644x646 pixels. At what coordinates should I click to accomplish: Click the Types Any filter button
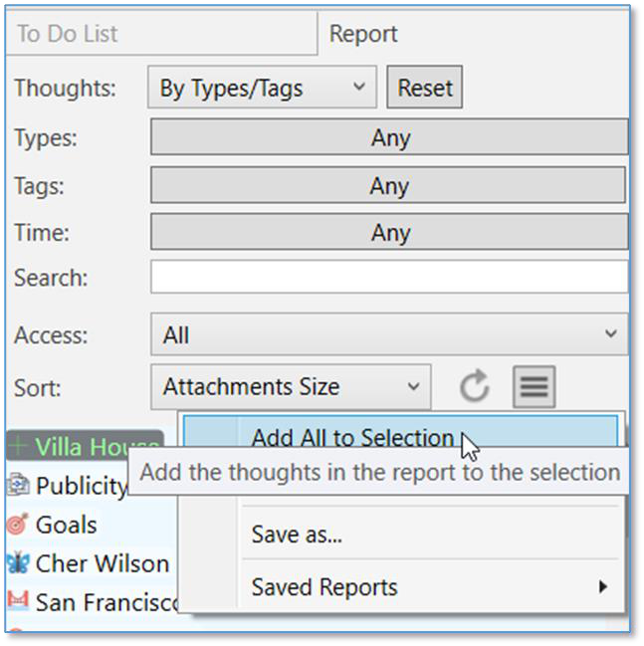coord(389,138)
